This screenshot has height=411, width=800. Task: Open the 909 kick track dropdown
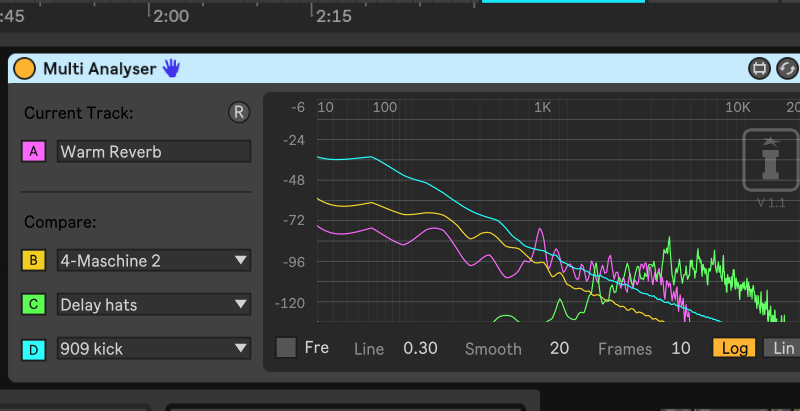click(x=153, y=349)
